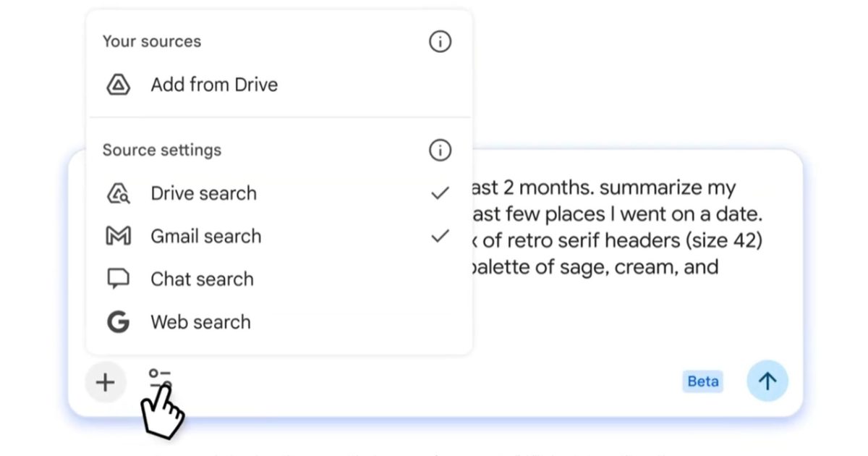Screen dimensions: 868x456
Task: Open the Your sources info icon
Action: [439, 41]
